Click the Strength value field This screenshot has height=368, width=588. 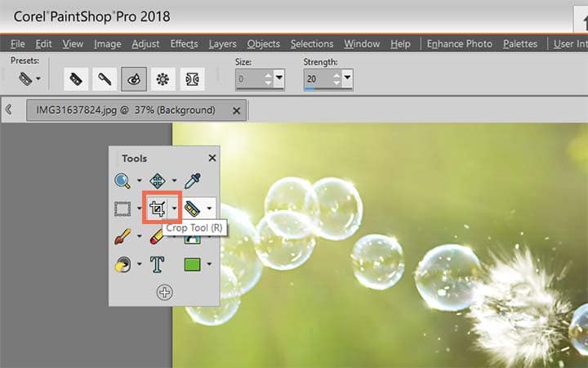(318, 79)
